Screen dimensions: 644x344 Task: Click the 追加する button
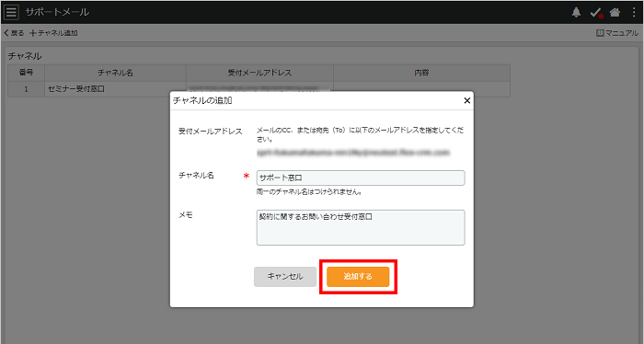[x=358, y=277]
